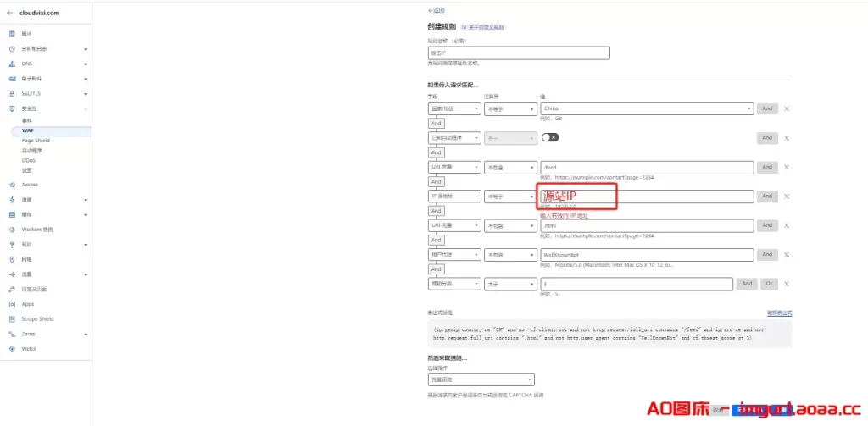Click the And button on WellKnownBot row

[x=766, y=254]
